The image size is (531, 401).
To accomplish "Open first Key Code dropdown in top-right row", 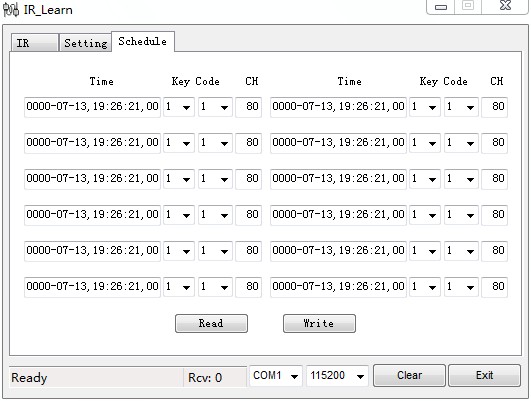I will [425, 107].
